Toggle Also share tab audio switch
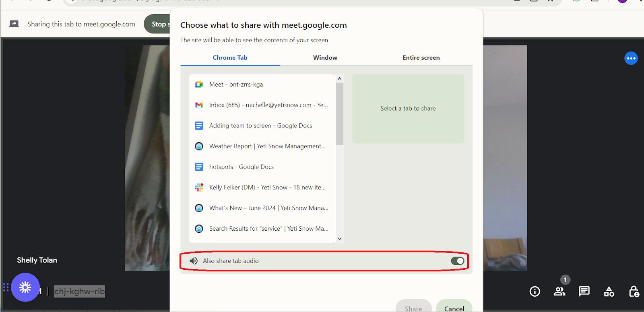This screenshot has width=644, height=312. 457,261
